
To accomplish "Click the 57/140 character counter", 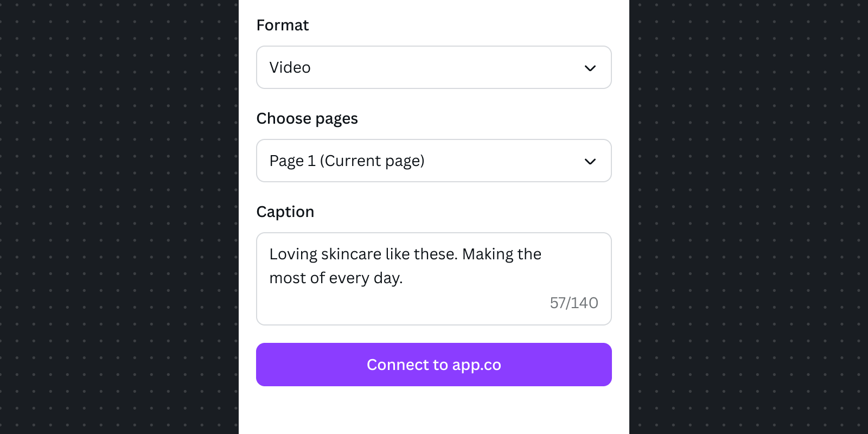I will [x=574, y=303].
